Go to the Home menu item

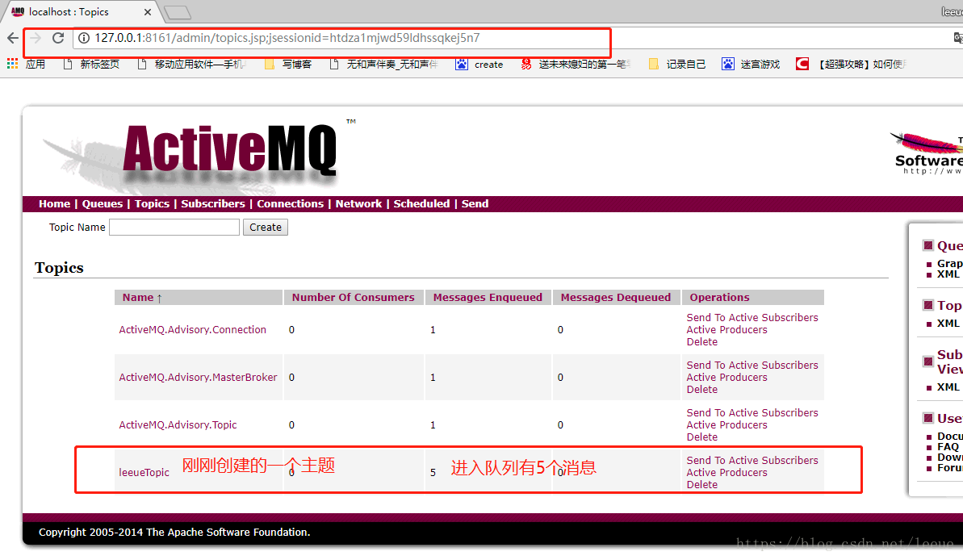[x=55, y=204]
